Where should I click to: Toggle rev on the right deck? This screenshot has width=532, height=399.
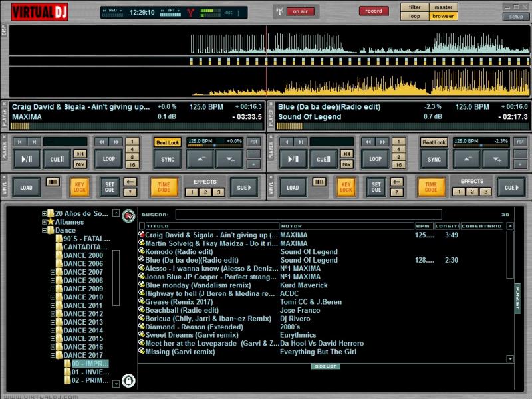(x=346, y=164)
